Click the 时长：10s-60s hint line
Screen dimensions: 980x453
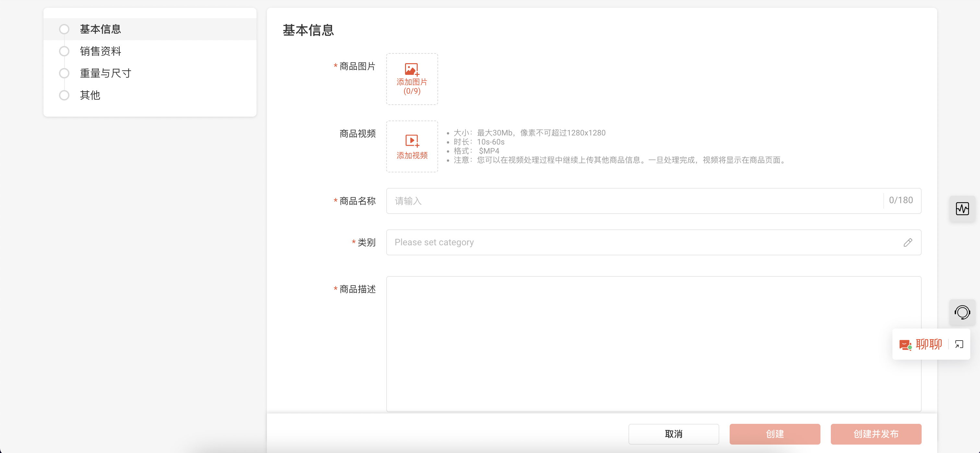(x=479, y=142)
